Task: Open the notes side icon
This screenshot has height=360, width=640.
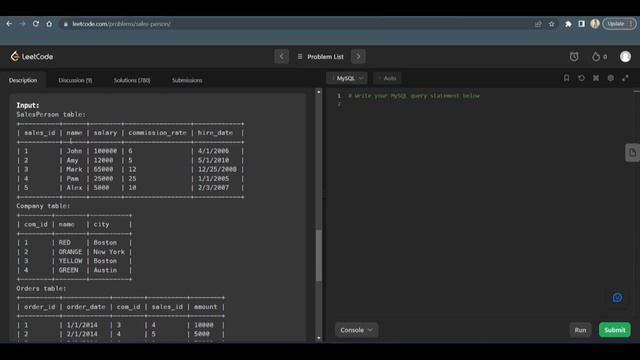Action: (x=632, y=153)
